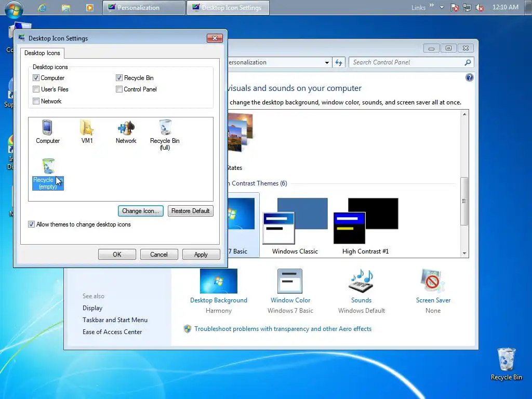Toggle Allow themes to change desktop icons
532x399 pixels.
pyautogui.click(x=31, y=224)
